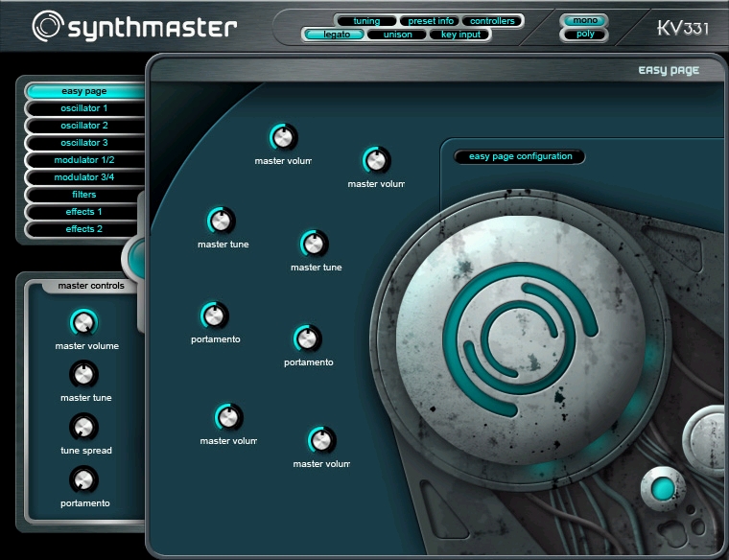Go to the modulator 3/4 page
729x560 pixels.
84,177
